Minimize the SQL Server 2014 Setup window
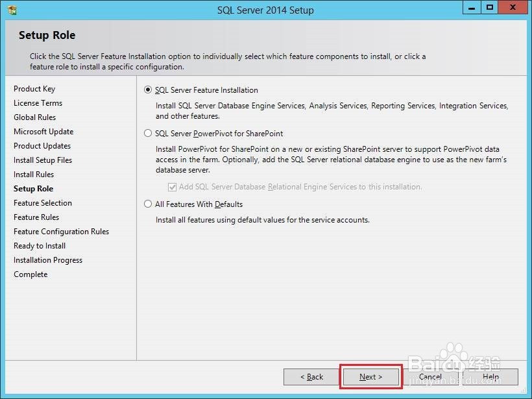532x399 pixels. [x=472, y=8]
